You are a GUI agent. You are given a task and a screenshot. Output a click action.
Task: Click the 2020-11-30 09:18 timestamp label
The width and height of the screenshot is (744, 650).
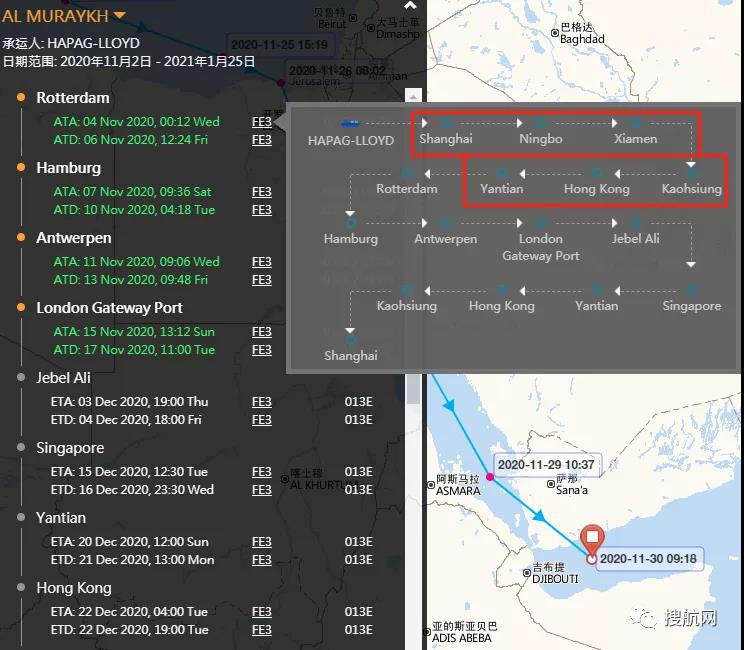(648, 559)
